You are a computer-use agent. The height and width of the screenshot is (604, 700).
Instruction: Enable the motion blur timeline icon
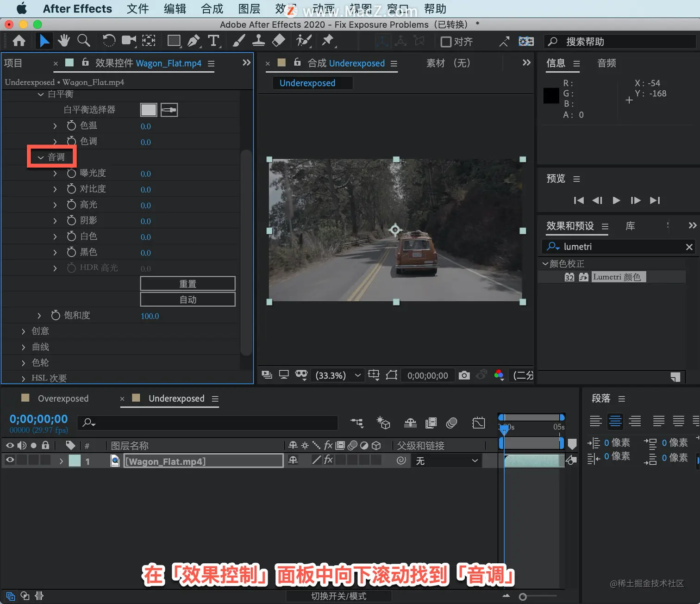(x=452, y=423)
